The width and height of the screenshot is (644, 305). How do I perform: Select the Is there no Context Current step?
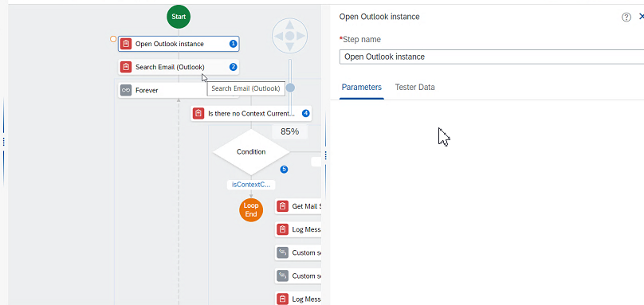pos(251,113)
